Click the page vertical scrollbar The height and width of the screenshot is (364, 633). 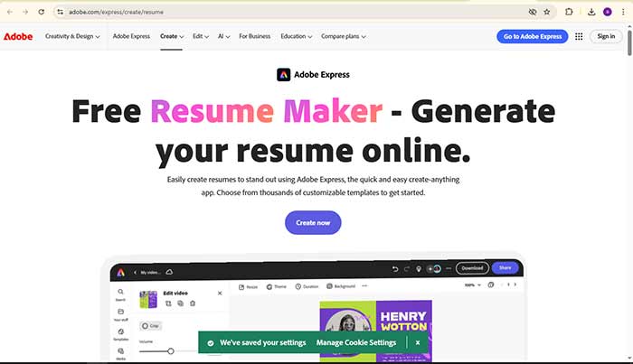pos(629,42)
